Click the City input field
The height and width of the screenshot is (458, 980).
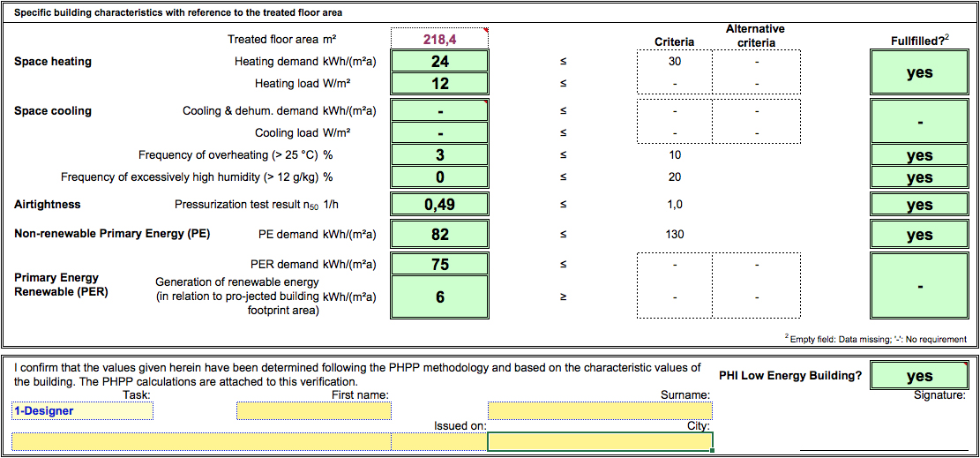(x=600, y=441)
